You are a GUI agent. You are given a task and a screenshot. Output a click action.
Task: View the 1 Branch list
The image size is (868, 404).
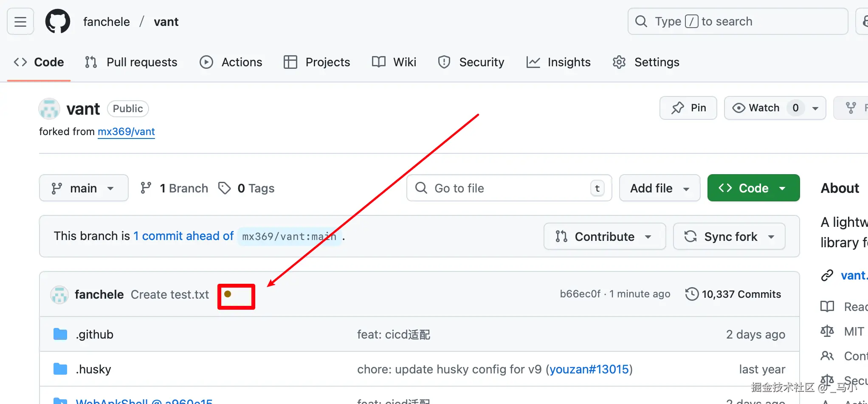pyautogui.click(x=174, y=188)
